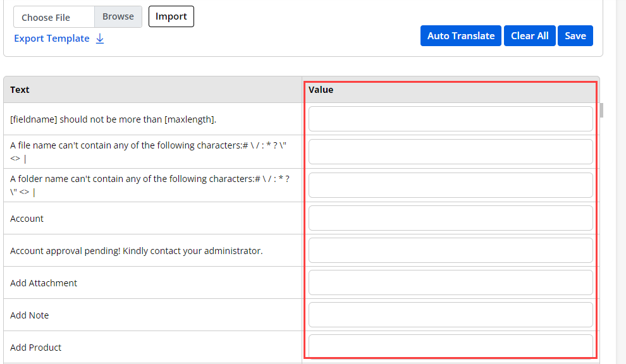Open the Export Template link
Screen dimensions: 626x364
(52, 39)
